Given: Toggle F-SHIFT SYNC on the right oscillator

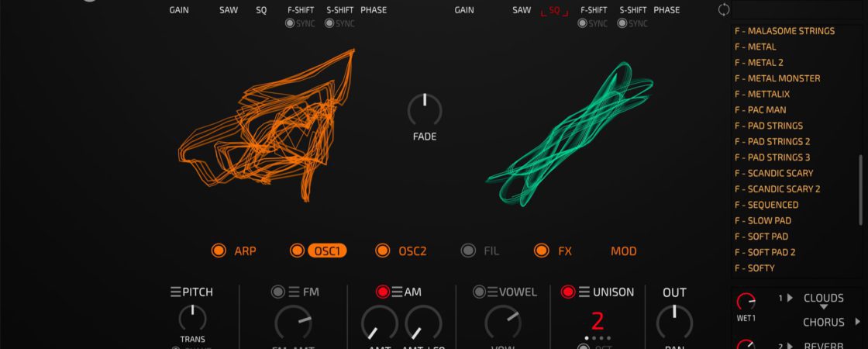Looking at the screenshot, I should (x=582, y=23).
